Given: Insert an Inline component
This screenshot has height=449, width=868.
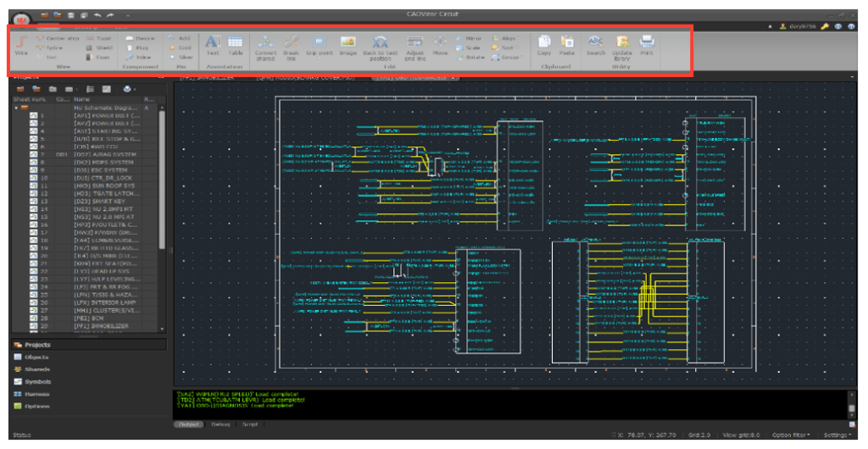Looking at the screenshot, I should pyautogui.click(x=138, y=57).
